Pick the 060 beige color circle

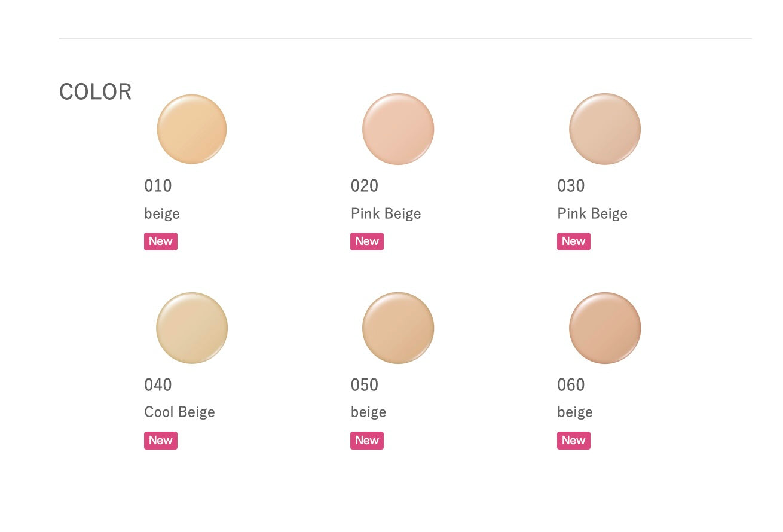tap(605, 328)
